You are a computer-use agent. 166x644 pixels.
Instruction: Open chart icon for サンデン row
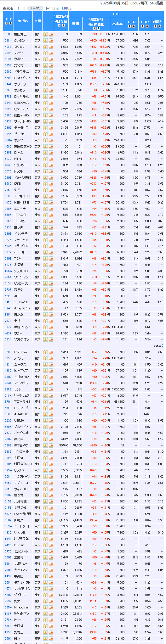click(51, 84)
